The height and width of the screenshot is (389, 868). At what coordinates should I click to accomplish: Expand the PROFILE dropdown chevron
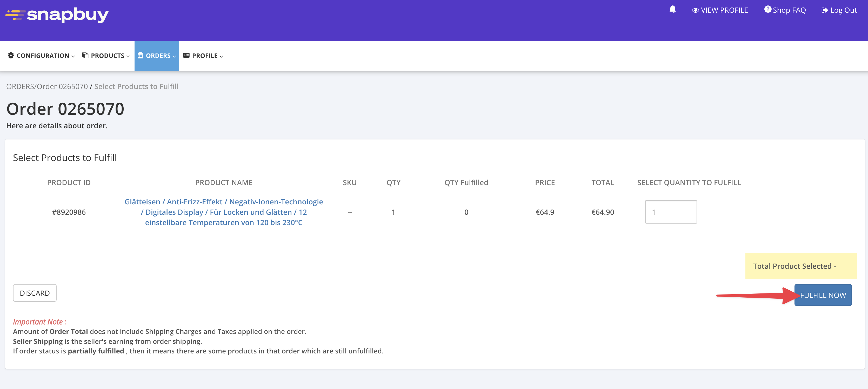[221, 57]
